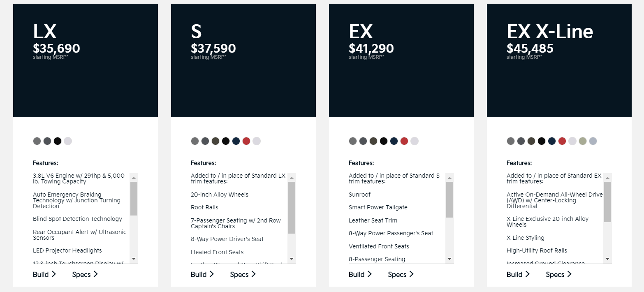Select the light blue-gray swatch on EX X-Line
Image resolution: width=644 pixels, height=292 pixels.
[x=593, y=141]
